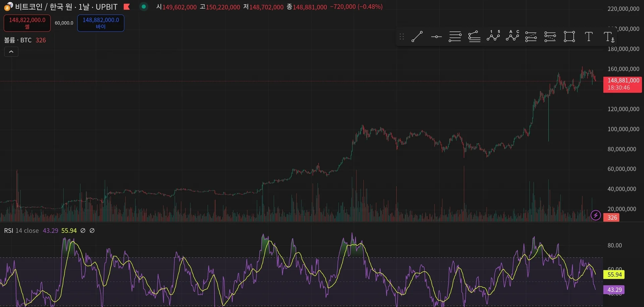Screen dimensions: 644x307
Task: Click the red 326 volume label on price scale
Action: [x=611, y=218]
